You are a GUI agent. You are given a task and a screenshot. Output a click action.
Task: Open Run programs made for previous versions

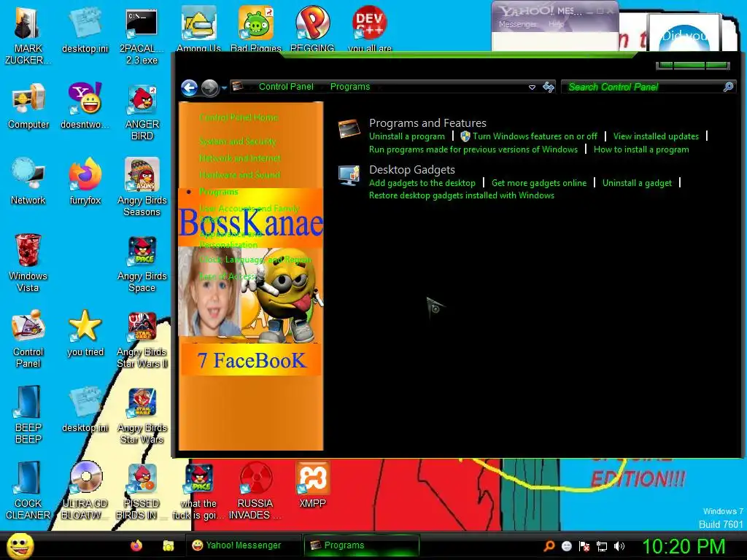473,149
